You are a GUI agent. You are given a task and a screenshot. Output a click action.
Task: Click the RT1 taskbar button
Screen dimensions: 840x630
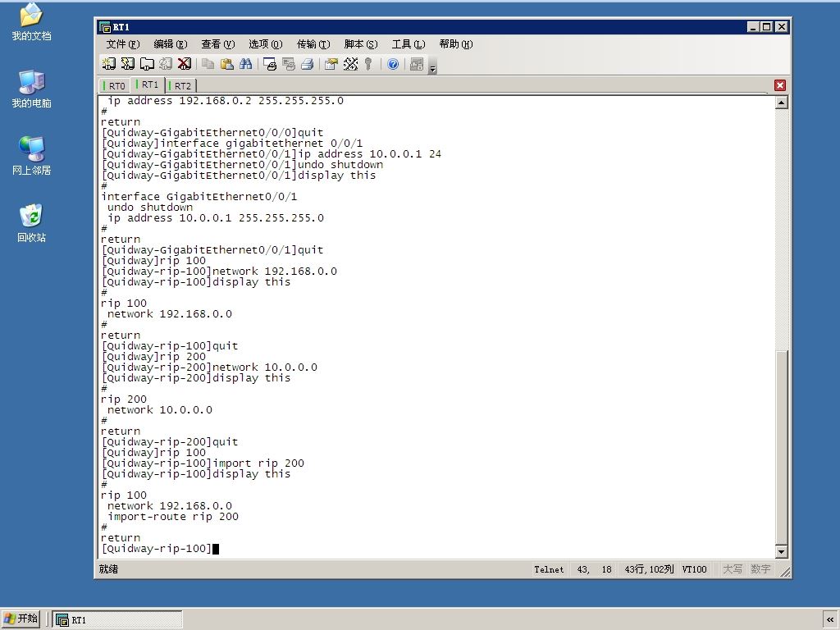[x=116, y=620]
